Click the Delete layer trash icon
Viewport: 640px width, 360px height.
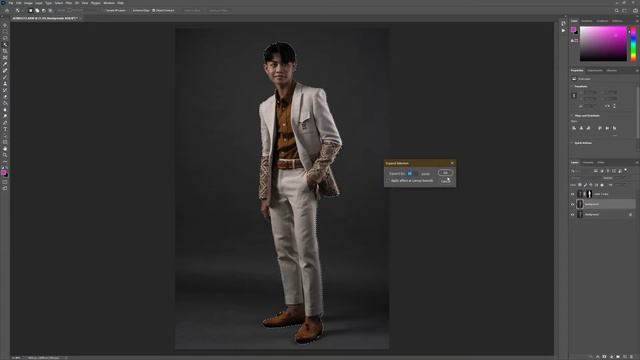pyautogui.click(x=631, y=356)
